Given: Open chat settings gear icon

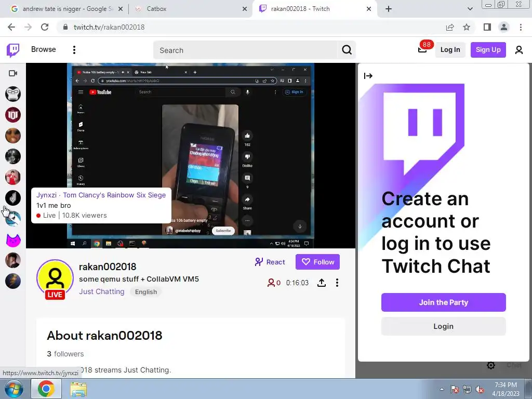Looking at the screenshot, I should tap(490, 365).
